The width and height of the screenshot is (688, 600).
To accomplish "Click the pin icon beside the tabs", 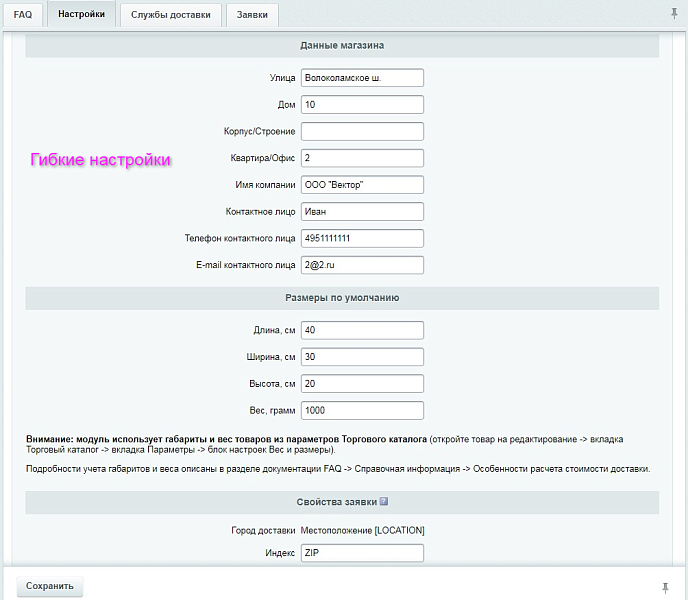I will 673,13.
